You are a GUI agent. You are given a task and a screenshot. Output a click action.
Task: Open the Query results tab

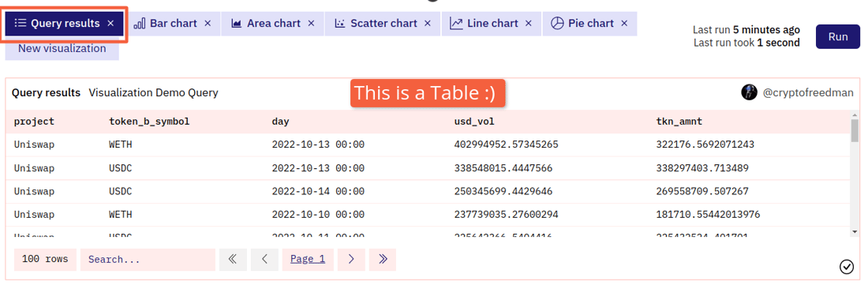pos(64,23)
